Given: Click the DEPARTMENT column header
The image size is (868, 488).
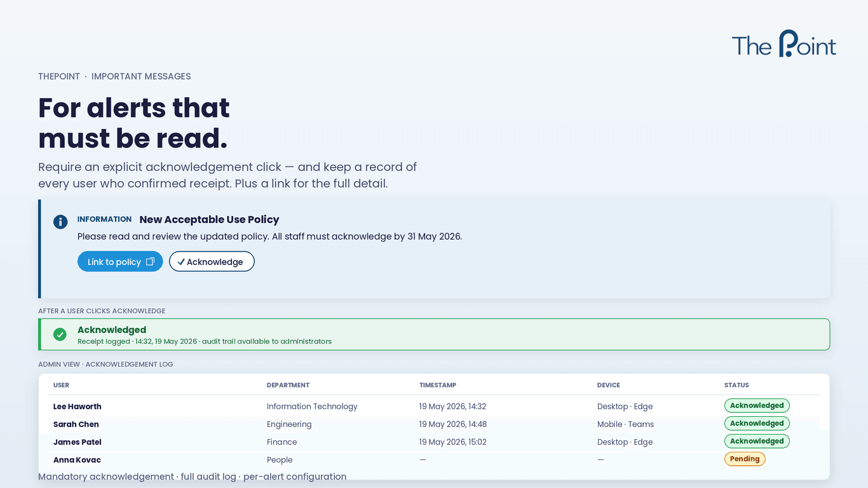Looking at the screenshot, I should point(288,385).
